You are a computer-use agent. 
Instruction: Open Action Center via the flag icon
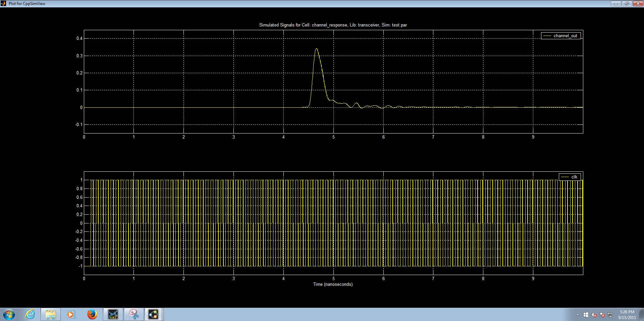coord(602,315)
